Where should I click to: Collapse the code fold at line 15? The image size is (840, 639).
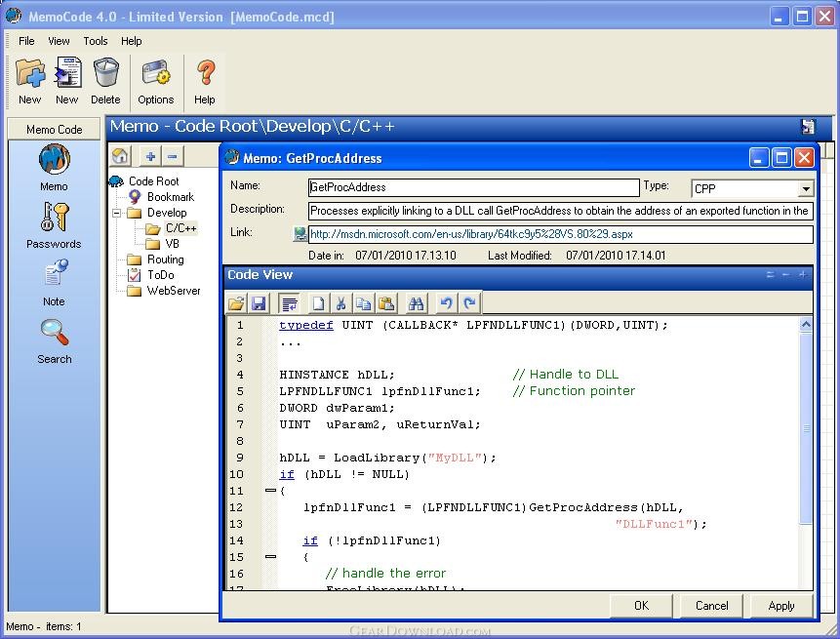tap(270, 556)
